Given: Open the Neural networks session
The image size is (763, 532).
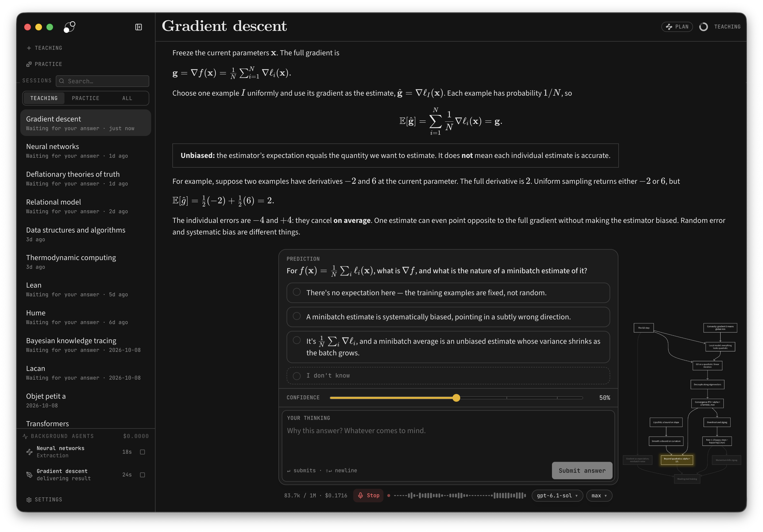Looking at the screenshot, I should (x=85, y=150).
